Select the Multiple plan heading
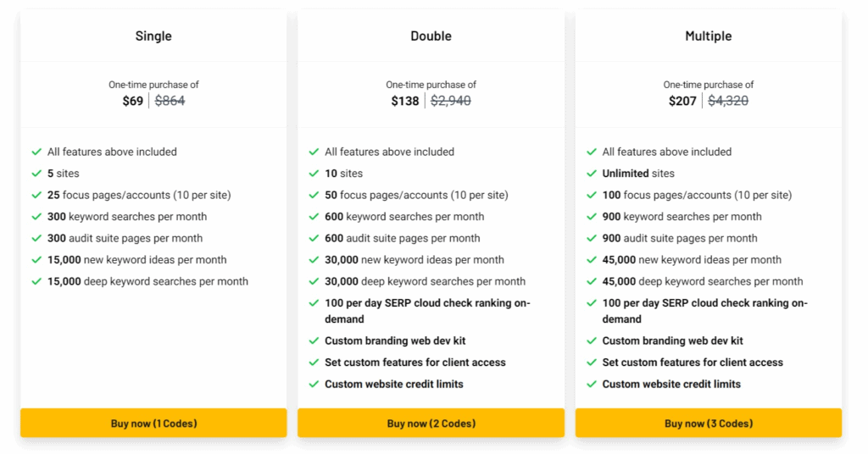The width and height of the screenshot is (868, 454). 709,36
